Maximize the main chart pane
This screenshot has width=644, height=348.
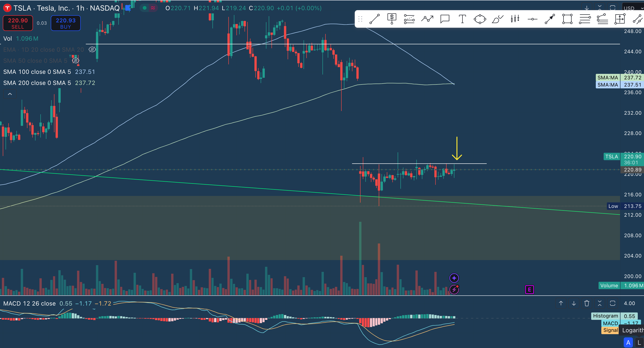(x=612, y=8)
